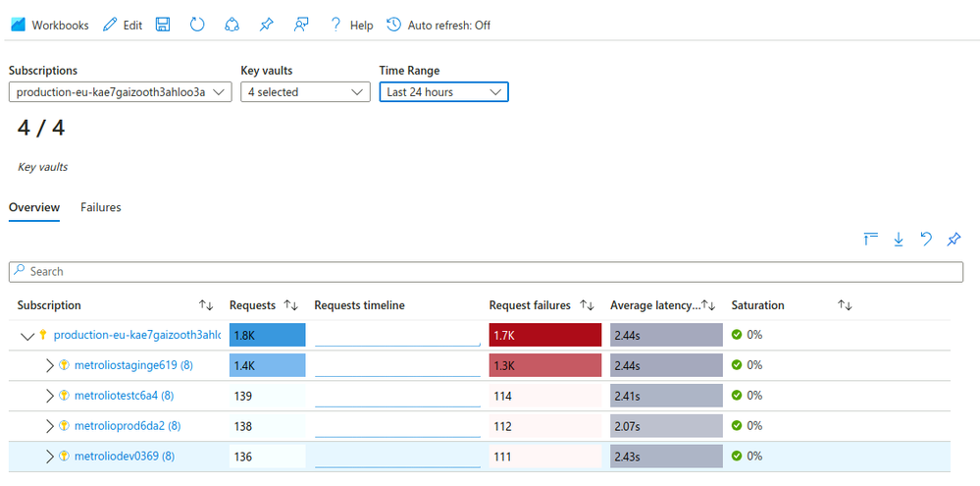Sort by the Subscription column arrows

pos(206,305)
